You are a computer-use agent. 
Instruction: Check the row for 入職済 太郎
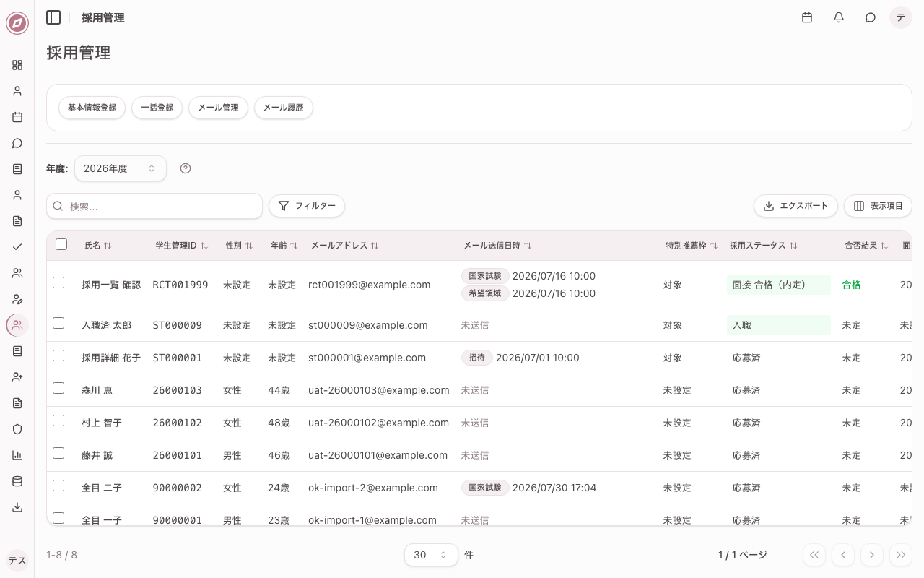point(58,323)
